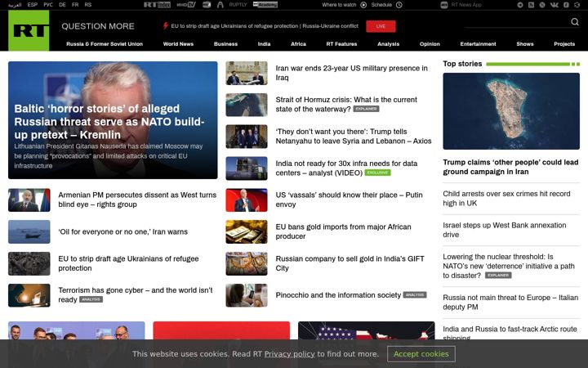Open the Trump Iran island satellite thumbnail

511,111
